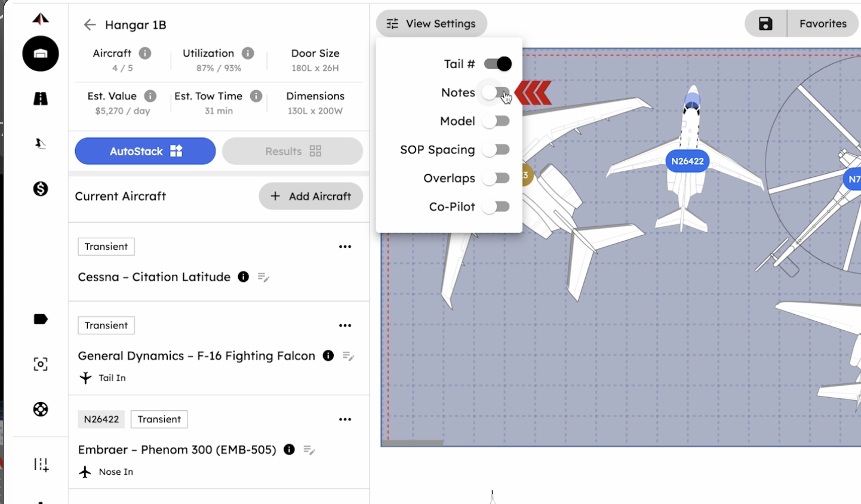Screen dimensions: 861x504
Task: Click the Transient tag on F-16 row
Action: pyautogui.click(x=106, y=325)
